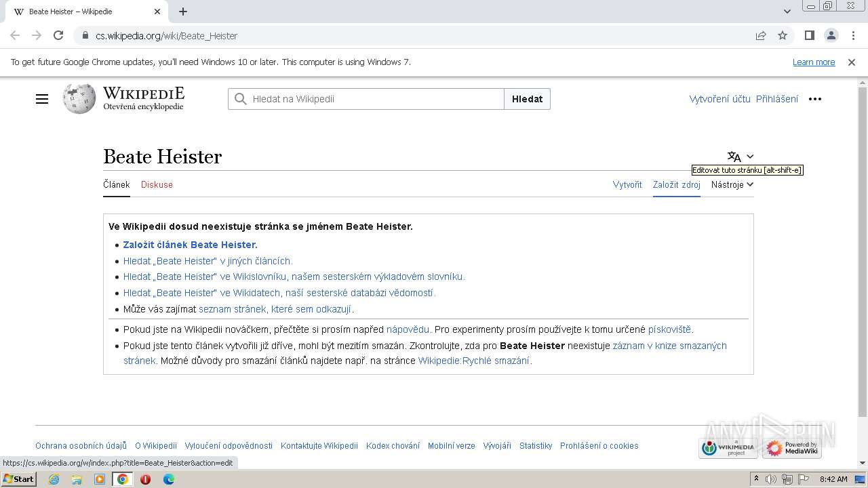Screen dimensions: 868x488
Task: Click Ochrana osobních údajů footer link
Action: pyautogui.click(x=81, y=445)
